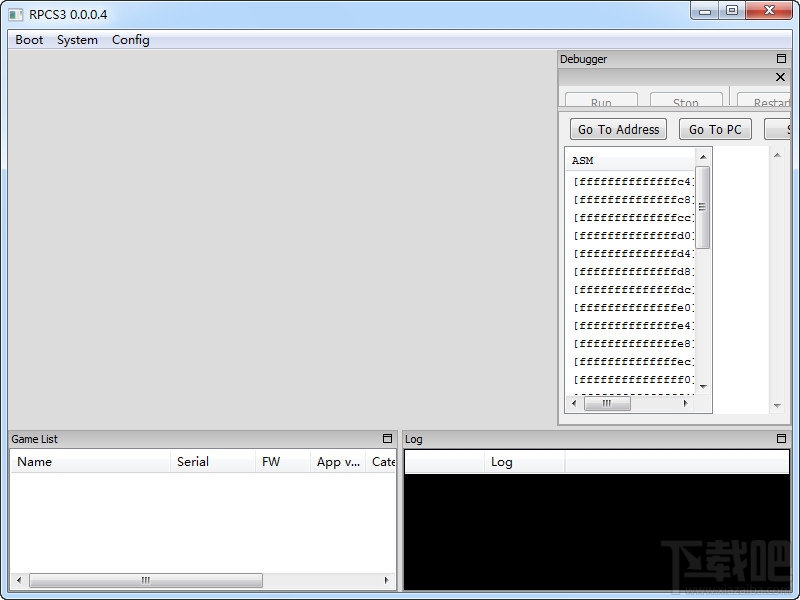Click the Restart button in Debugger

pyautogui.click(x=764, y=99)
